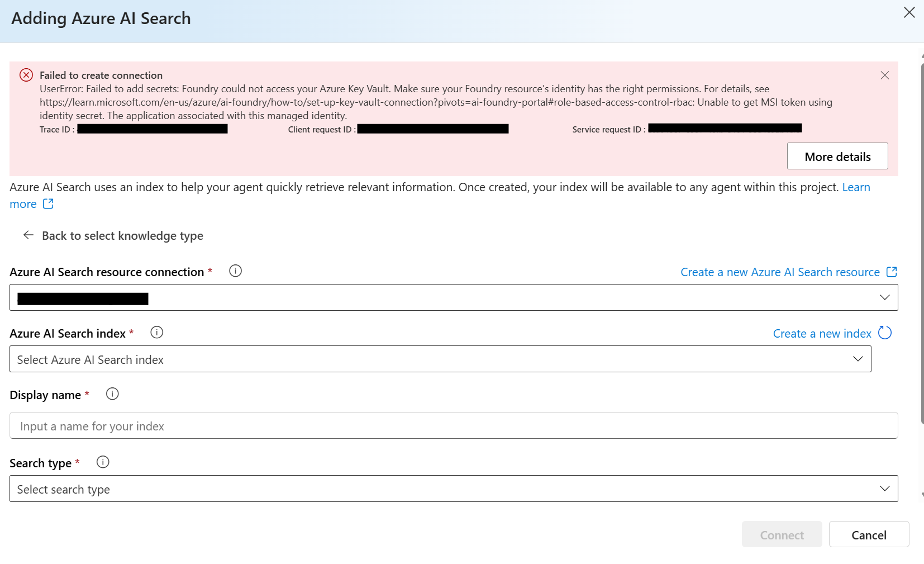924x564 pixels.
Task: Click the 'Trace ID :' label
Action: 57,130
